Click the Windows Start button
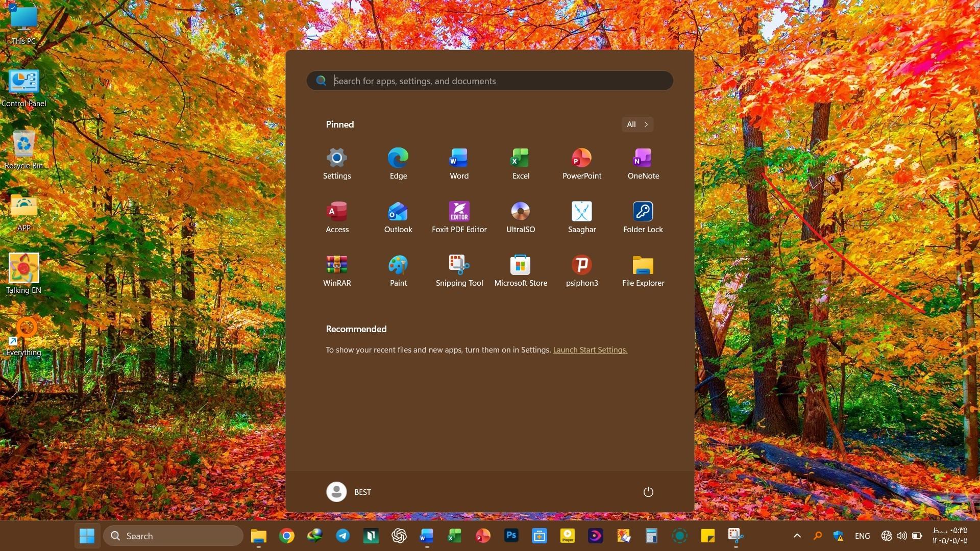980x551 pixels. coord(87,536)
